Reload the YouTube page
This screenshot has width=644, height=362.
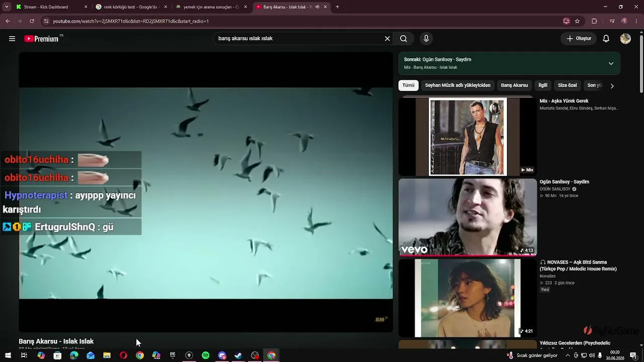tap(32, 21)
